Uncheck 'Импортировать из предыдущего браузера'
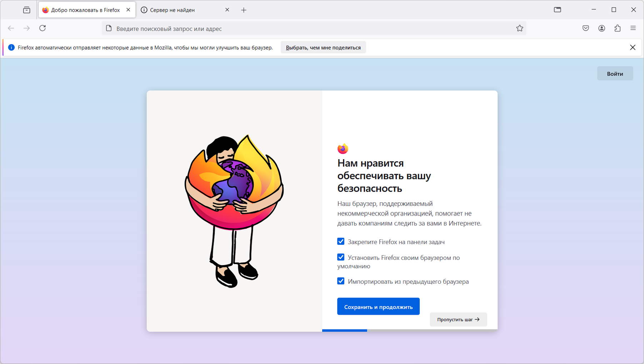The image size is (644, 364). pyautogui.click(x=341, y=281)
